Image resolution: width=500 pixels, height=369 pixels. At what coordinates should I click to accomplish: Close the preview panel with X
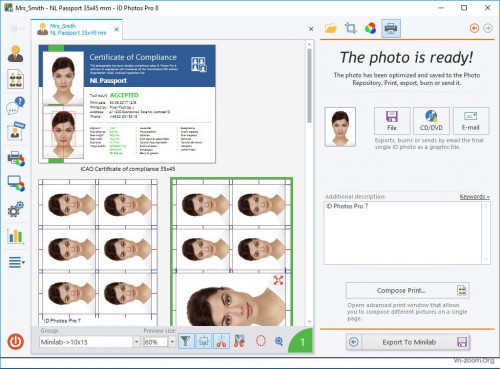tap(311, 29)
